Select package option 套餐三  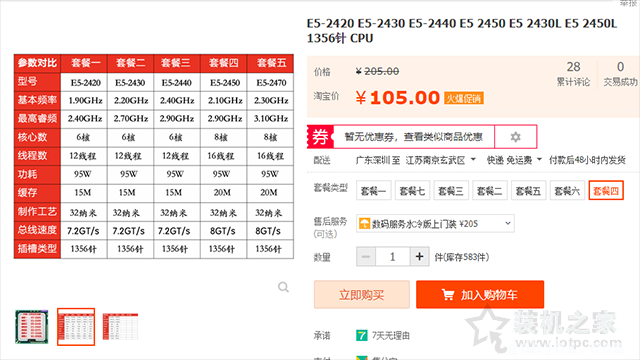tap(451, 191)
